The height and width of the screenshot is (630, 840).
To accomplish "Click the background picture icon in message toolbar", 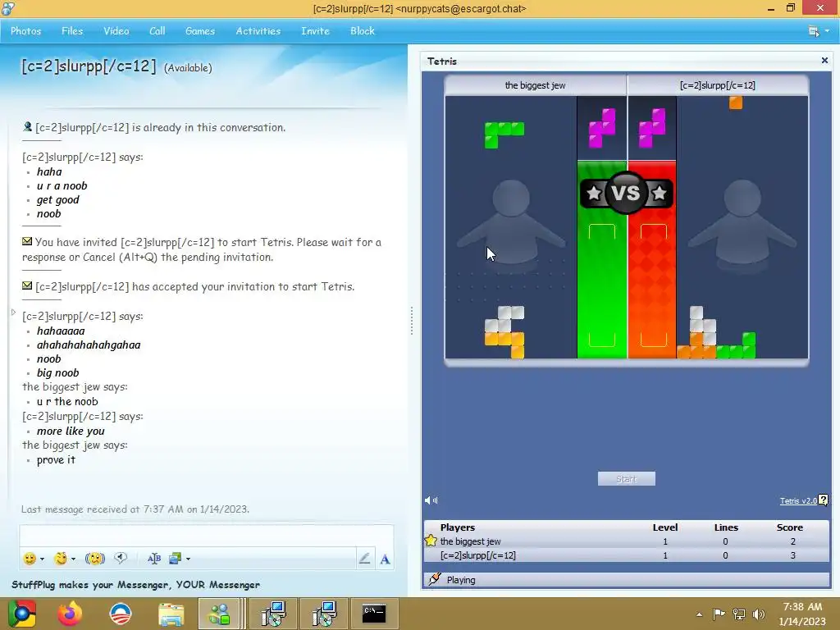I will [x=176, y=559].
